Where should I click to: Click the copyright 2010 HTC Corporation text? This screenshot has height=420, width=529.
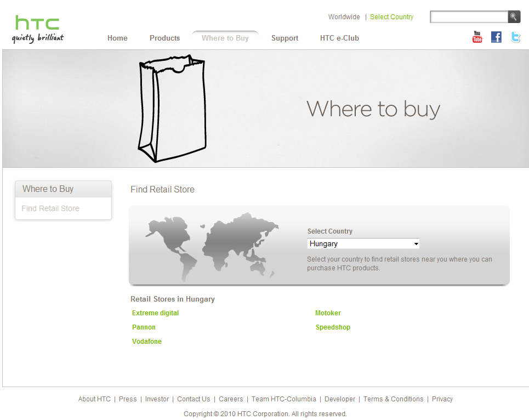(x=265, y=414)
